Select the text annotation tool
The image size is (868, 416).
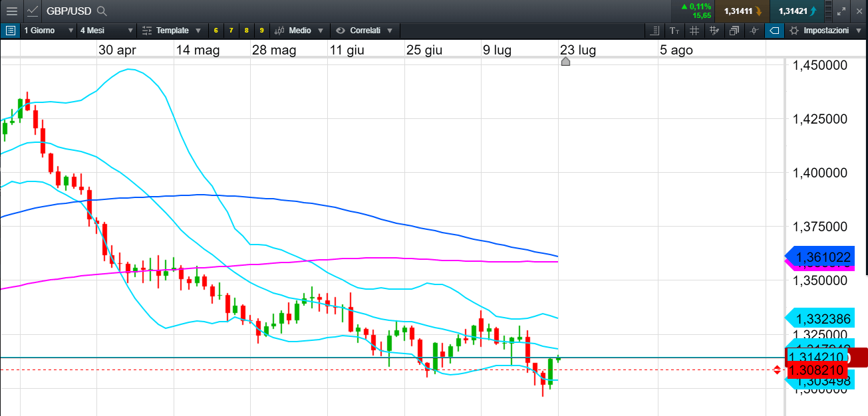pyautogui.click(x=674, y=31)
